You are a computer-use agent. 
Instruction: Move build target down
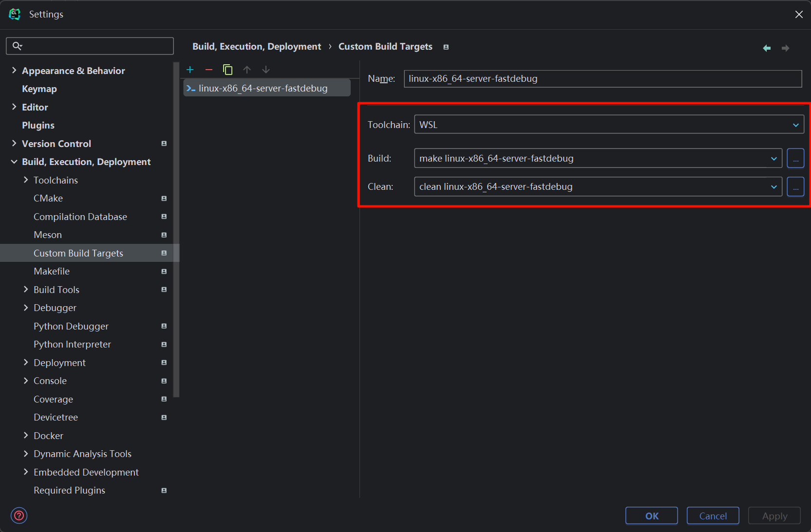(265, 70)
